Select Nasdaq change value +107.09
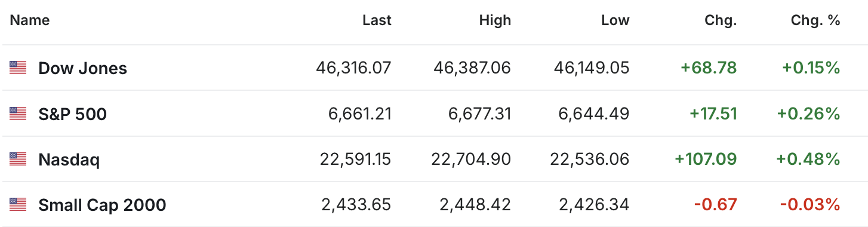The width and height of the screenshot is (868, 227). [706, 159]
